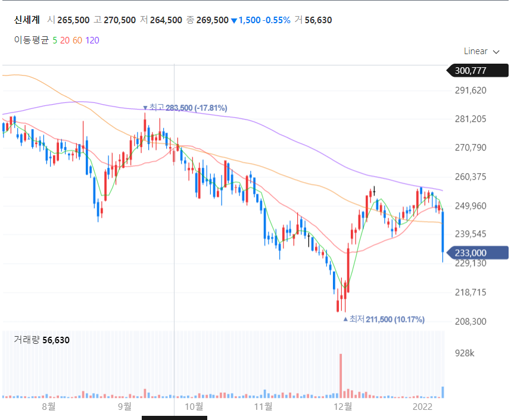Toggle the purple 120-day moving average
Viewport: 511px width, 420px height.
[x=92, y=40]
